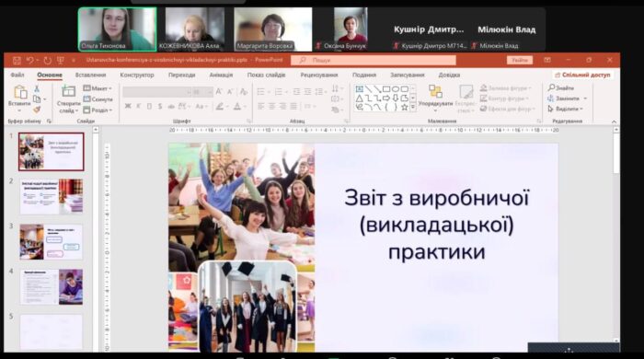Click the Створити слайд icon
This screenshot has height=359, width=644.
pos(68,92)
